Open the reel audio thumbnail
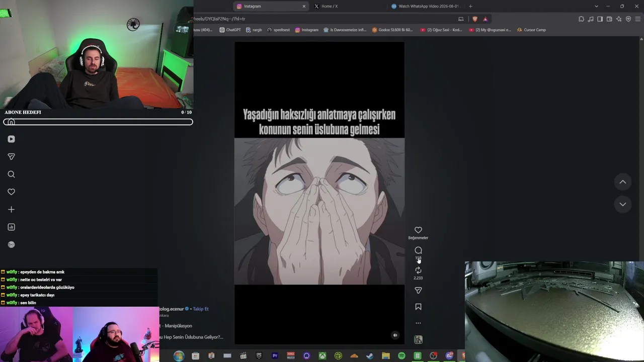 pyautogui.click(x=418, y=340)
